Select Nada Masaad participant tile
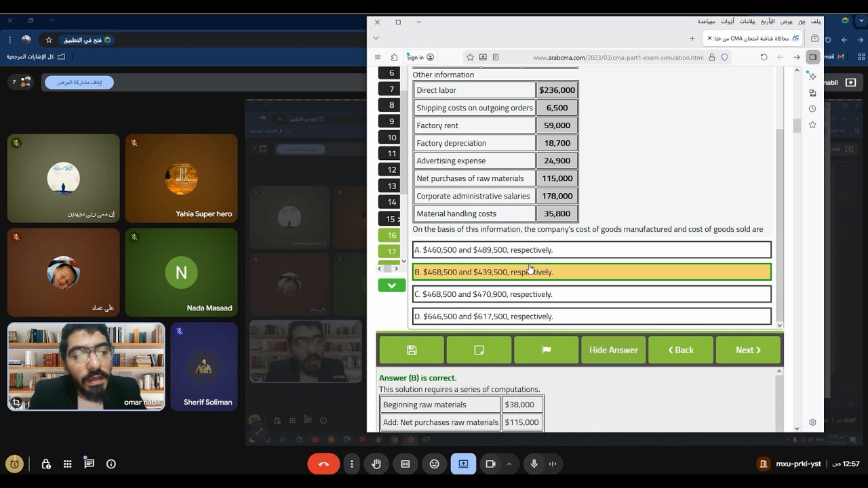Image resolution: width=868 pixels, height=488 pixels. [181, 272]
